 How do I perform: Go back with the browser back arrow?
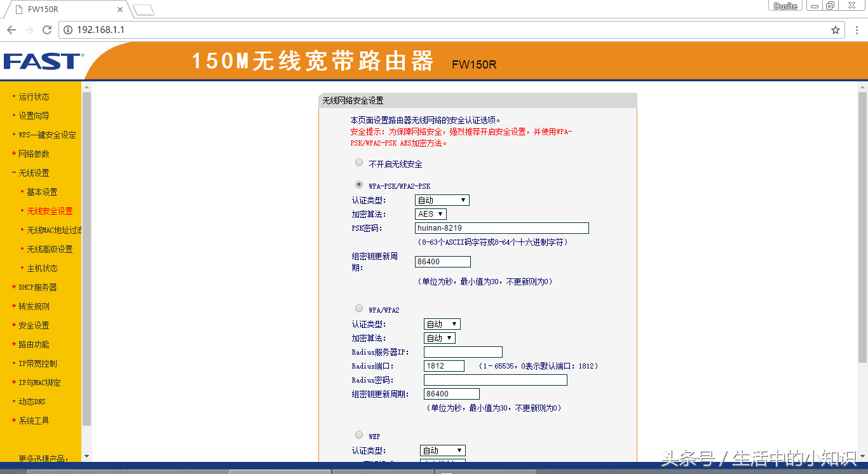(11, 30)
